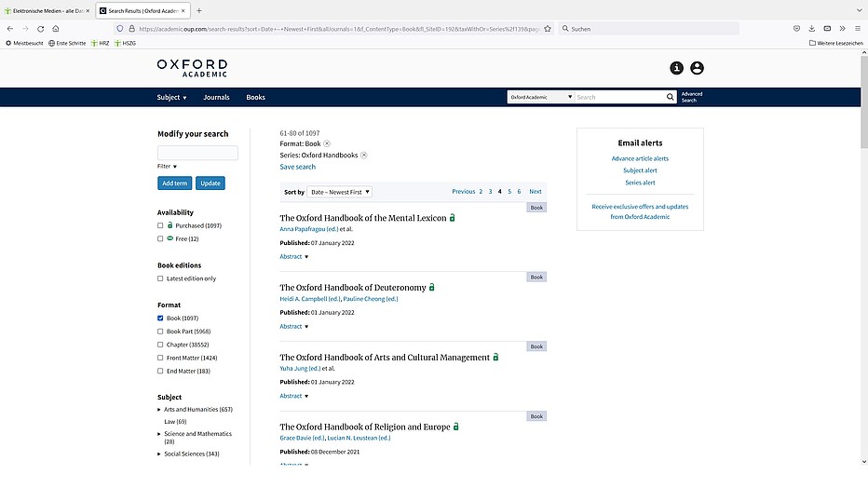Click the tracking protection shield icon
868x488 pixels.
click(119, 29)
